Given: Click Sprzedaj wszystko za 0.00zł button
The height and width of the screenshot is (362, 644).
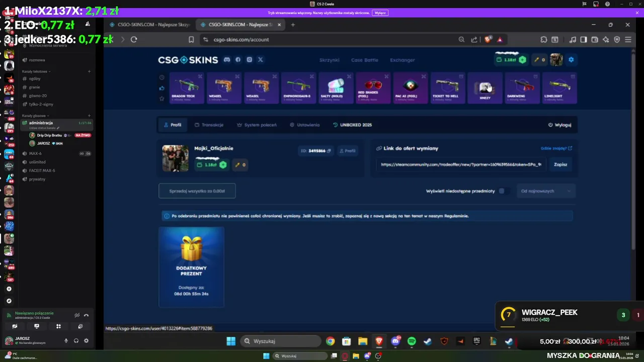Looking at the screenshot, I should (197, 191).
